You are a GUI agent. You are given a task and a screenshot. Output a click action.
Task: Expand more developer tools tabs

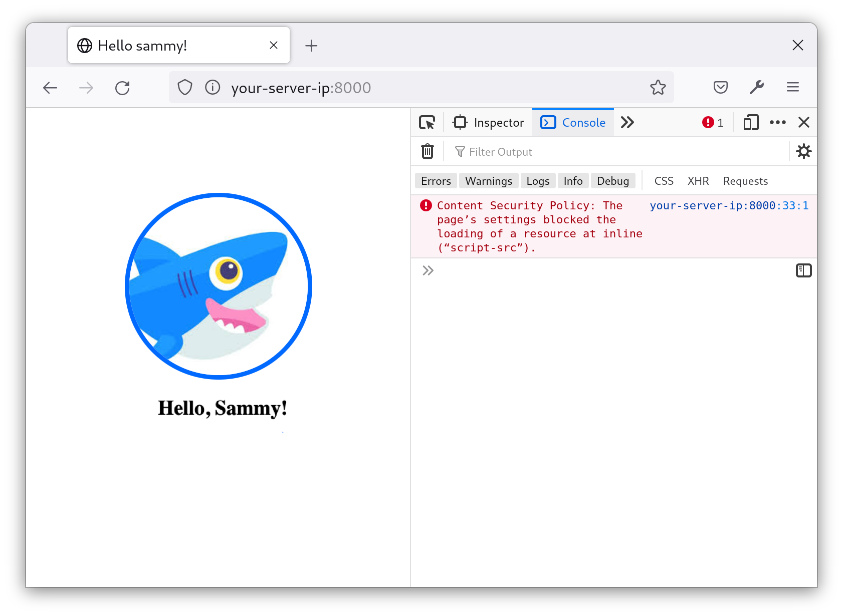[627, 123]
